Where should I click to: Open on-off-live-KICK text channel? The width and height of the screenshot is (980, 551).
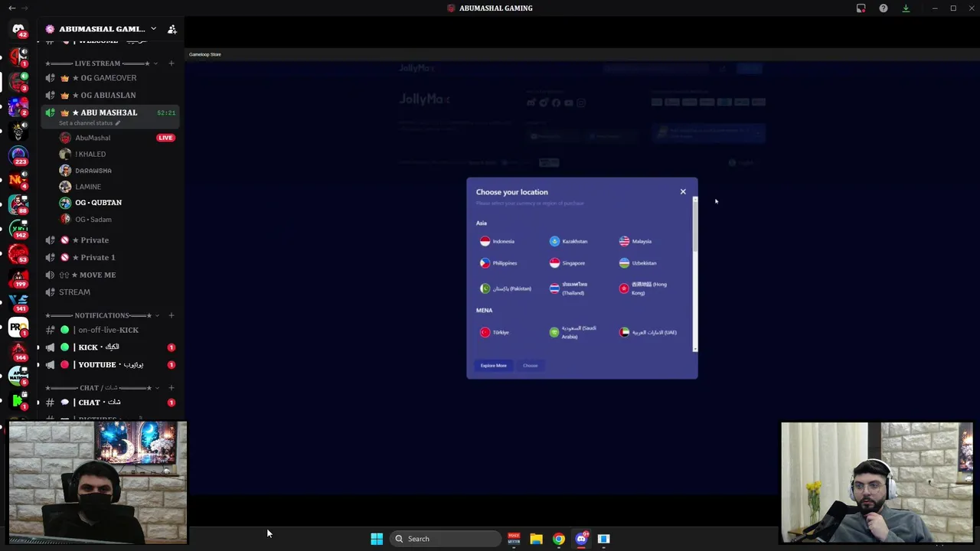point(110,330)
